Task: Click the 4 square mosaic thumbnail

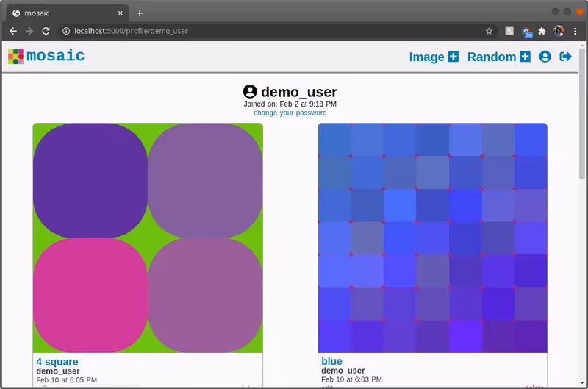Action: tap(148, 238)
